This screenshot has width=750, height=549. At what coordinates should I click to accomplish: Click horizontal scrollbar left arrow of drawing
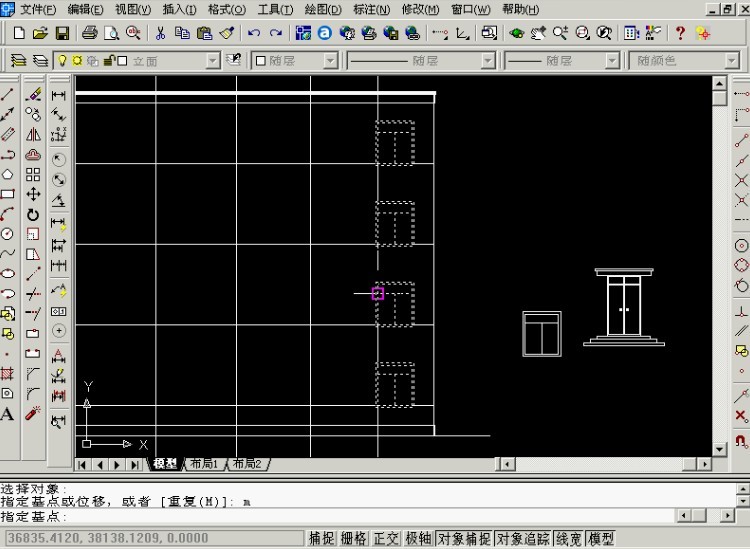coord(507,464)
